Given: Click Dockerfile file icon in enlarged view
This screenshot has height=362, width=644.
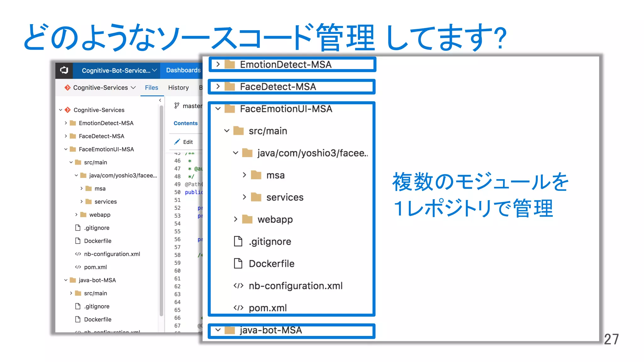Looking at the screenshot, I should click(x=238, y=263).
